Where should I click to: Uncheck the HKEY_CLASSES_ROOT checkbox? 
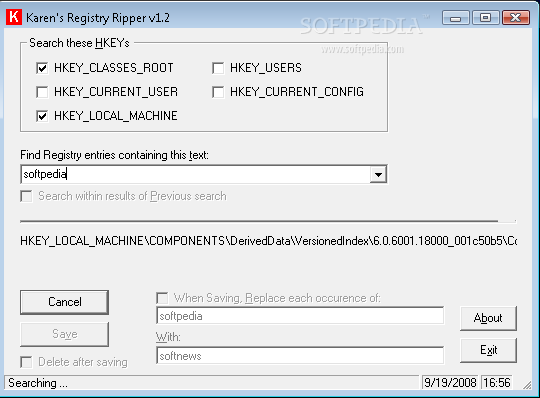click(x=42, y=68)
